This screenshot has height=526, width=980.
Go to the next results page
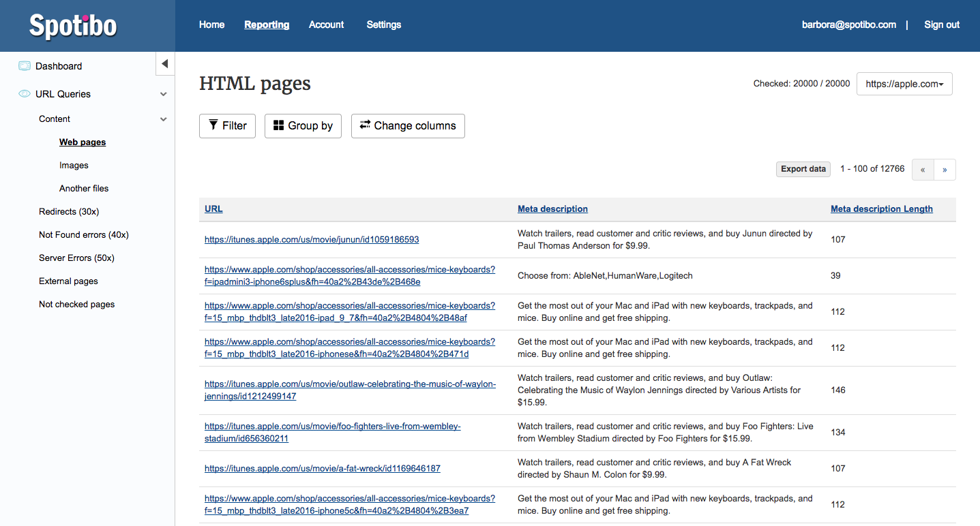(x=945, y=170)
